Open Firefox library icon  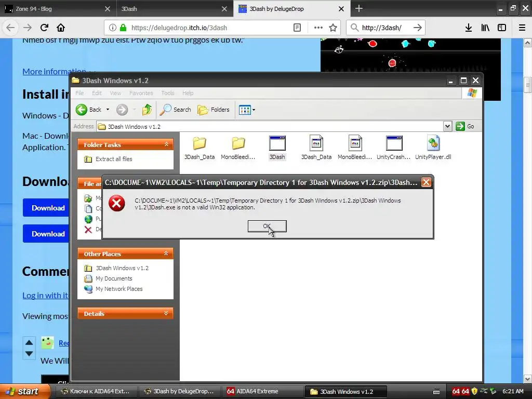[x=485, y=28]
